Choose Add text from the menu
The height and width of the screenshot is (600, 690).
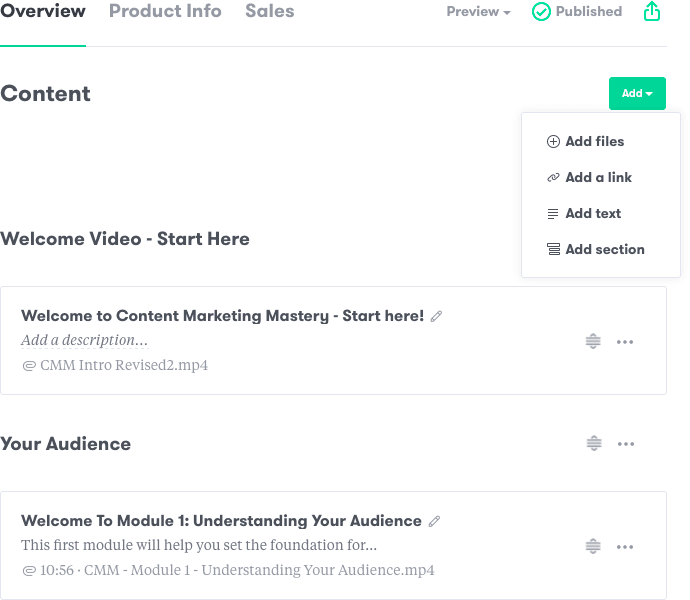584,213
